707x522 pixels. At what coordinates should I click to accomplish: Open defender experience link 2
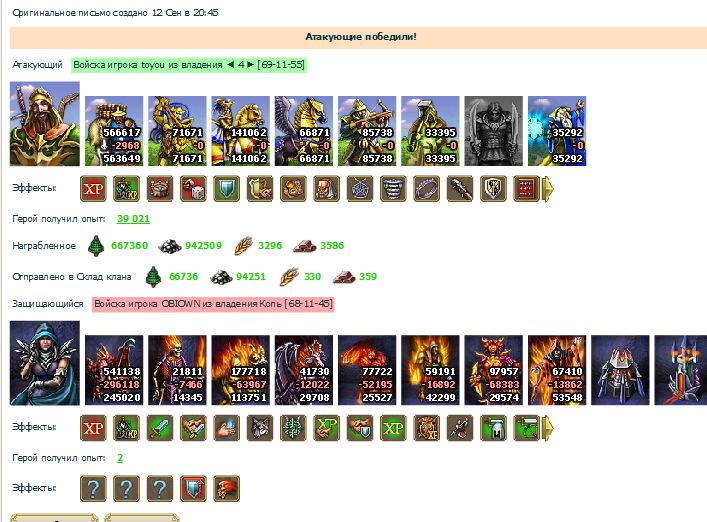120,458
